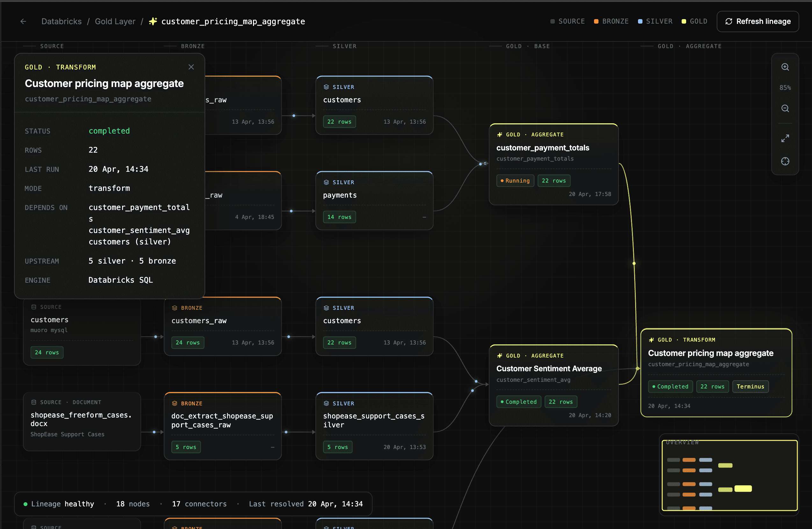This screenshot has width=812, height=529.
Task: Go back using the left arrow
Action: coord(23,21)
